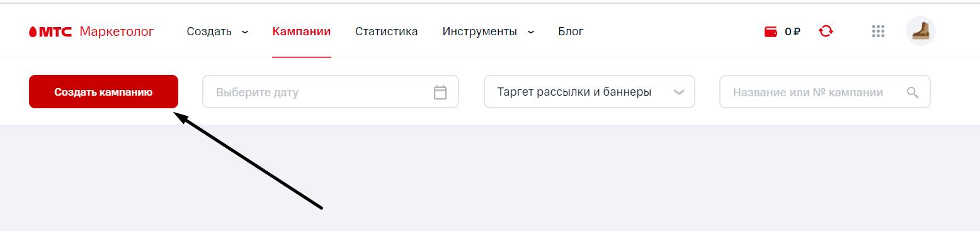Click the Создать кампанию button

(103, 92)
